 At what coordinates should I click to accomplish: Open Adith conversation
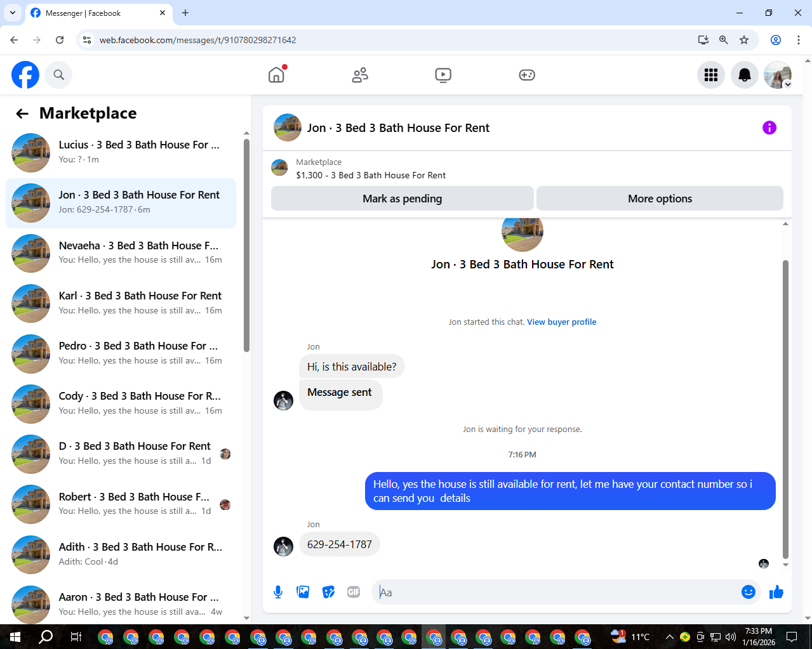tap(121, 554)
